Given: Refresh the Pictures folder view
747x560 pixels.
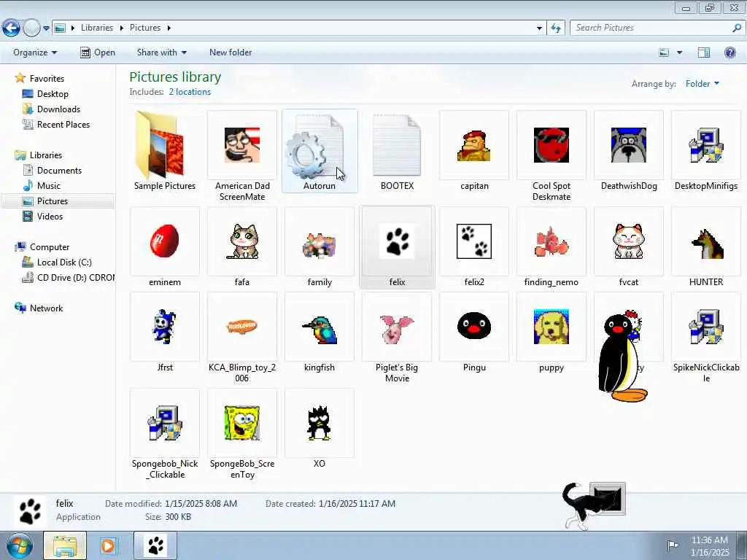Looking at the screenshot, I should 555,28.
